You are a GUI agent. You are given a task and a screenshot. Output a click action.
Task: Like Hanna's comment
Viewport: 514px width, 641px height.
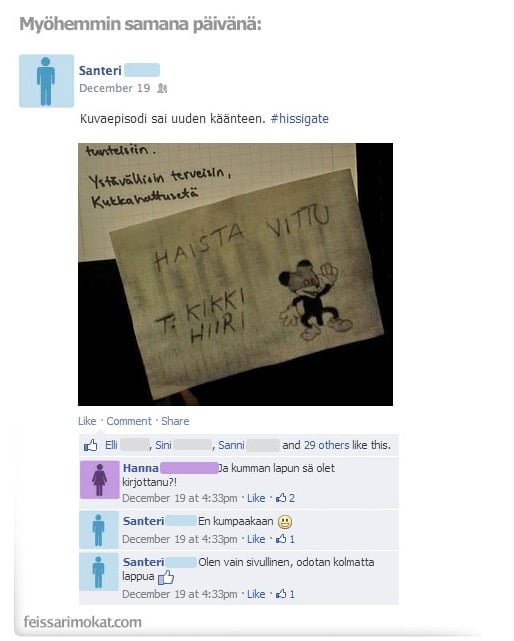[256, 498]
